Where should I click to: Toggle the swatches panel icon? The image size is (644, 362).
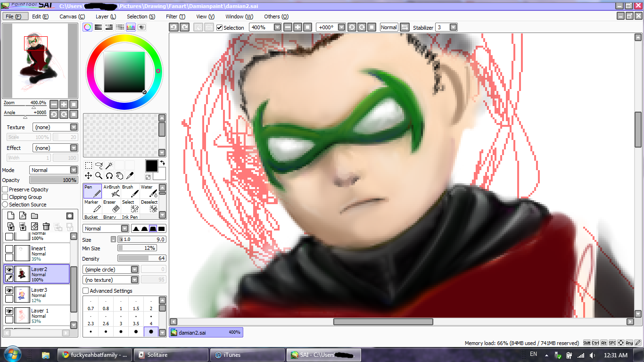131,27
